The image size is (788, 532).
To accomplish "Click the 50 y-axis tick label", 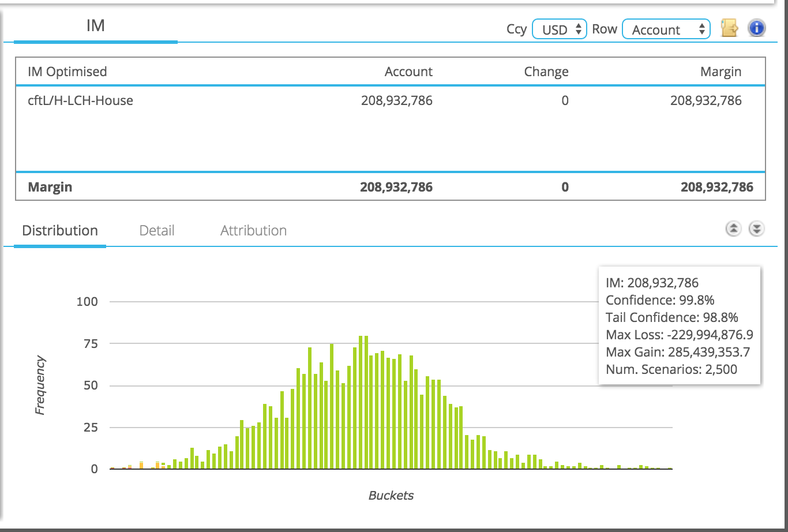I will (91, 385).
